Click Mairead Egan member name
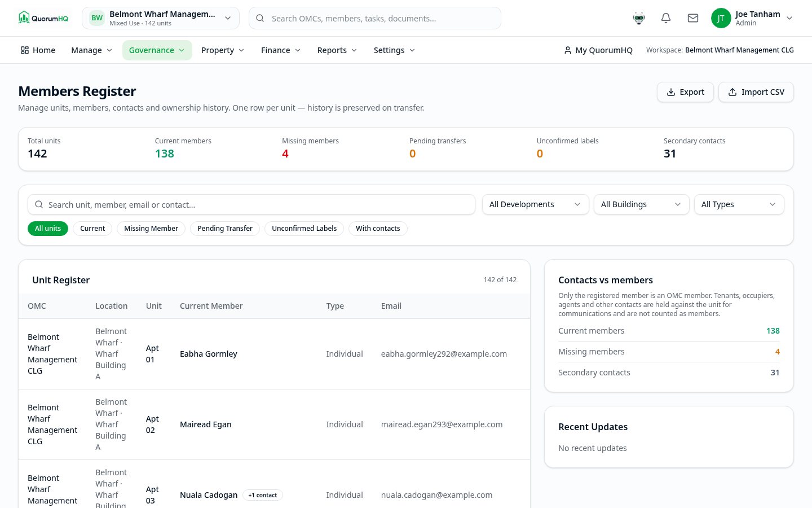 click(206, 424)
